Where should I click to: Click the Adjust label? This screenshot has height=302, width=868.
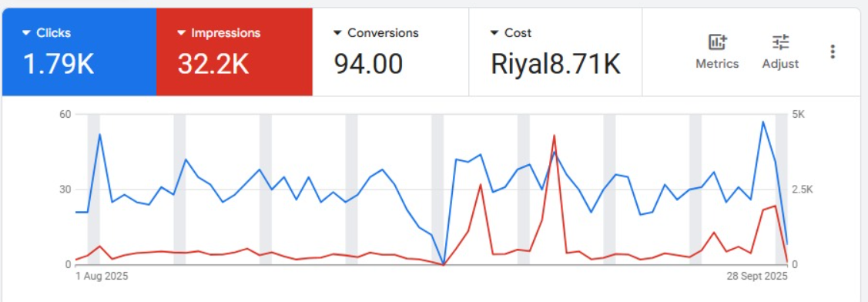[780, 64]
